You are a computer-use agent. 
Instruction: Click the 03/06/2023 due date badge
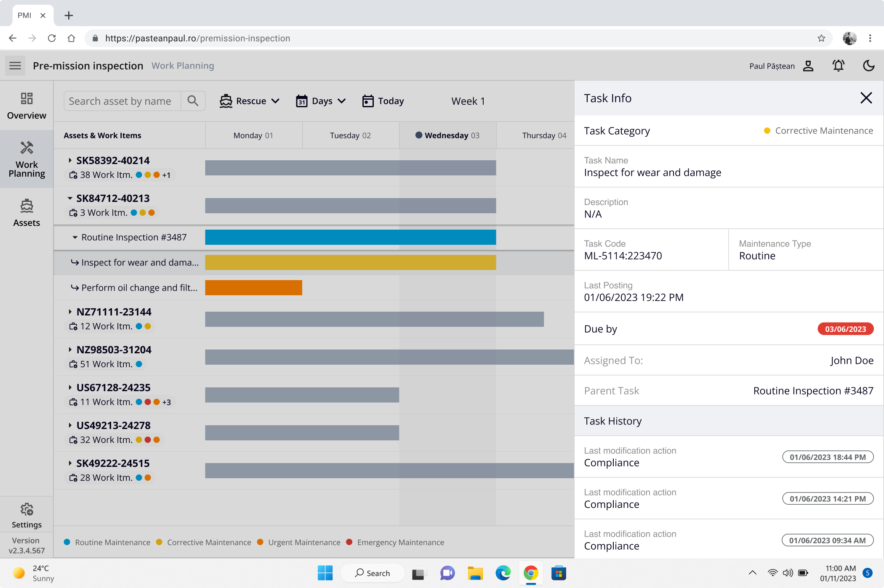(x=845, y=329)
